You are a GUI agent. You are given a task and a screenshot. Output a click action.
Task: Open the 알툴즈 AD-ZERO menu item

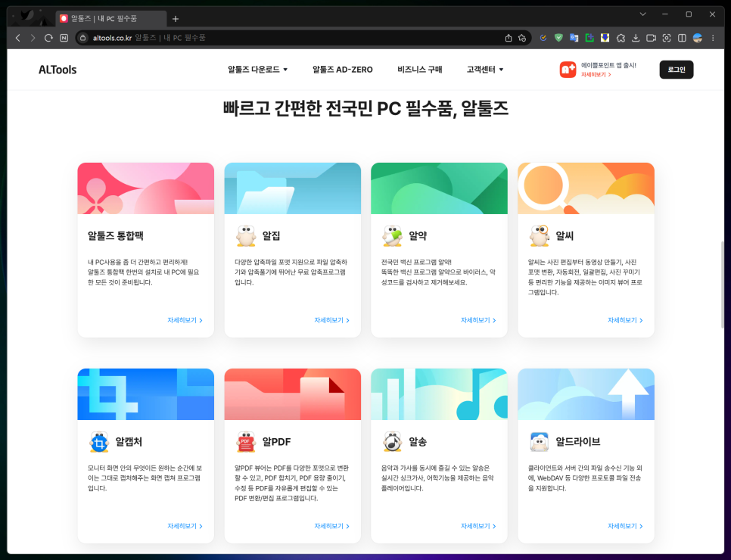click(x=343, y=70)
